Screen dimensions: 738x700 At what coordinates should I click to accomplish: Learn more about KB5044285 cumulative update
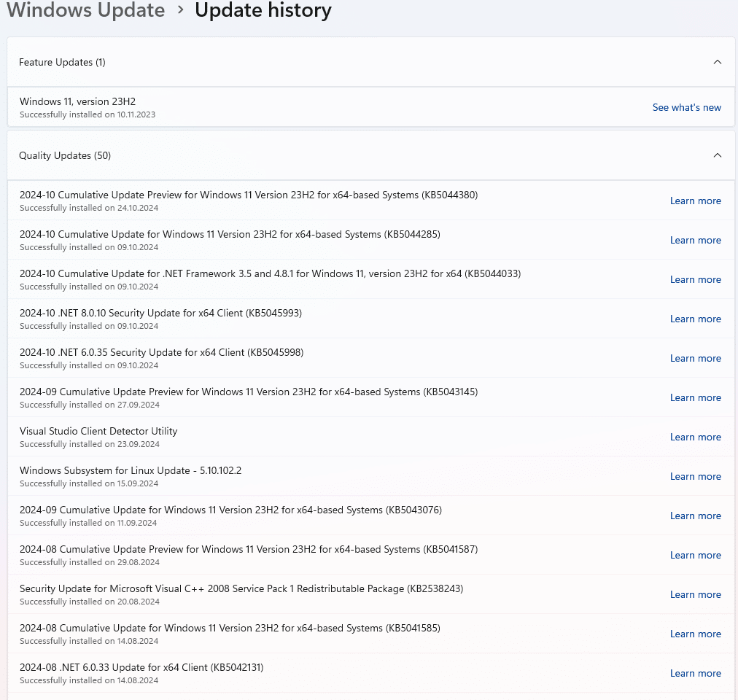[x=695, y=240]
